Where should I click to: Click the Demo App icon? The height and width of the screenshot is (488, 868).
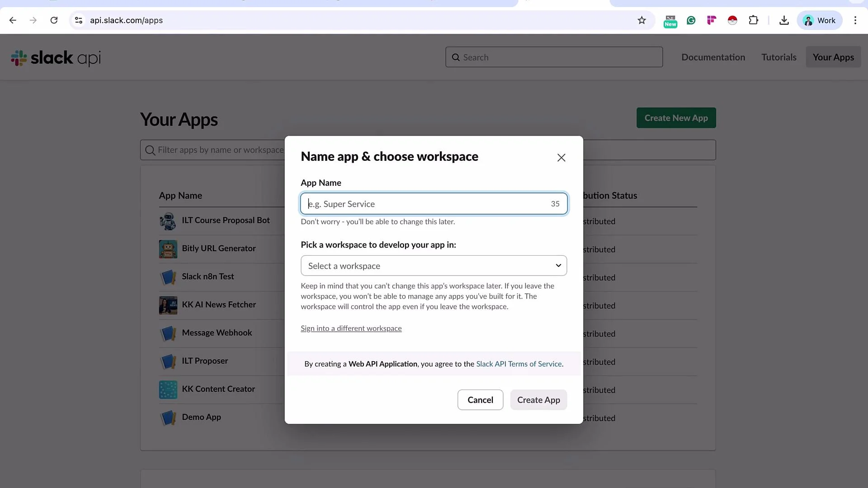(168, 418)
